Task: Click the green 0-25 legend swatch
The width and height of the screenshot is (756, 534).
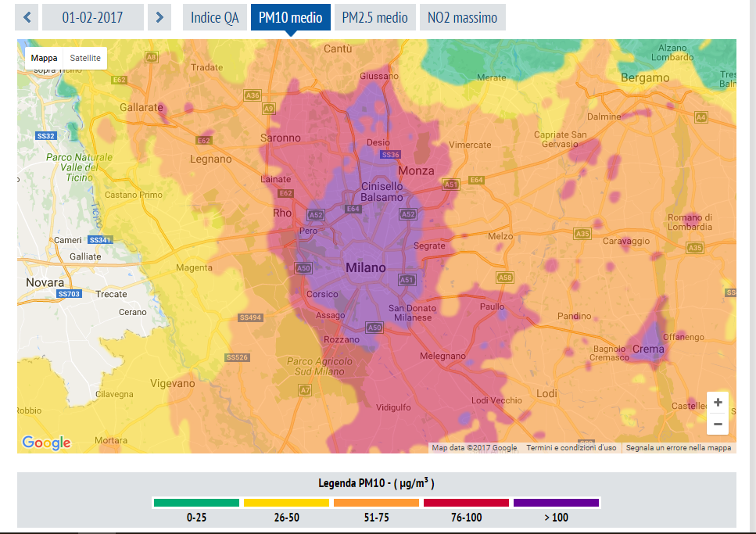Action: click(196, 503)
